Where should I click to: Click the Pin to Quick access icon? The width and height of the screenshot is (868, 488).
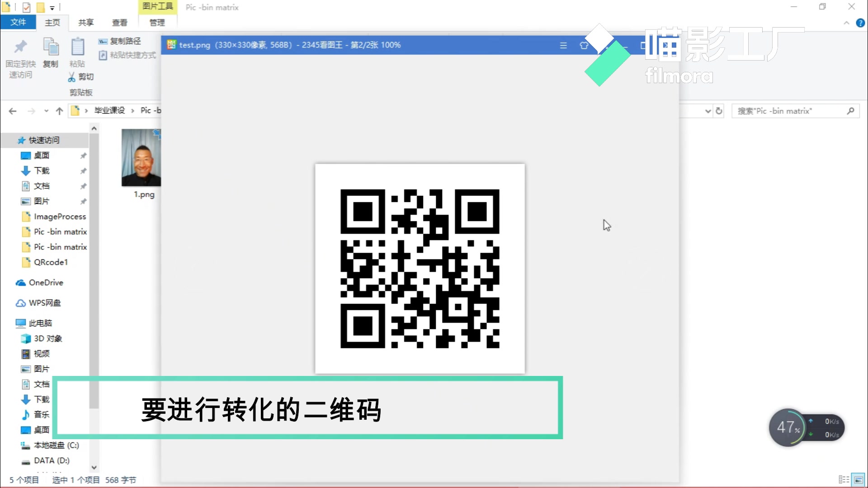pyautogui.click(x=20, y=47)
